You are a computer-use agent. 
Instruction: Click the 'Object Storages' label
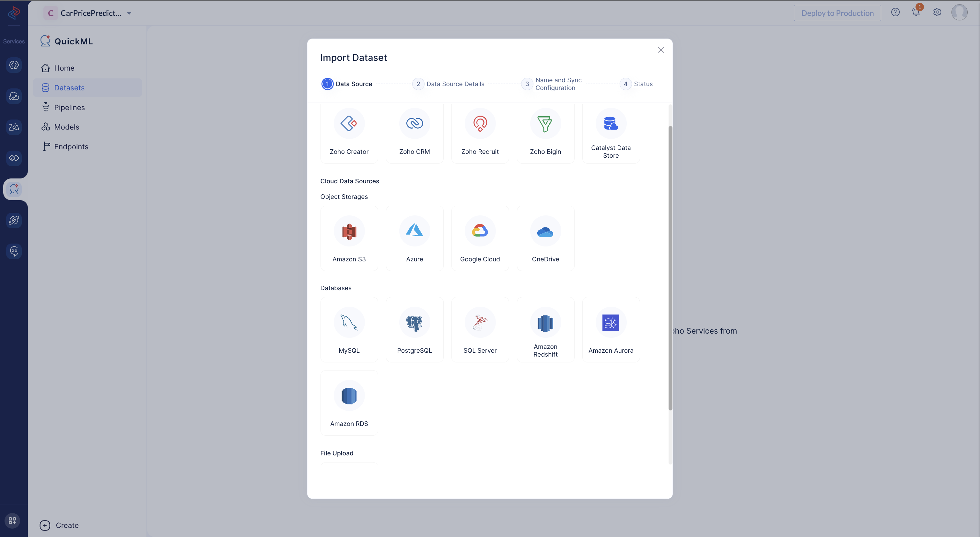[x=344, y=197]
